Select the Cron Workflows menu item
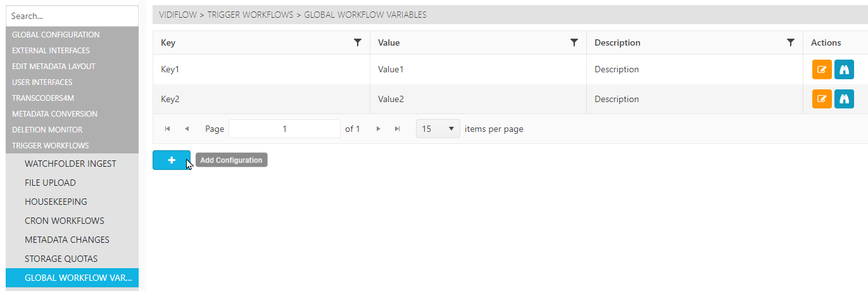This screenshot has height=291, width=868. pos(65,221)
